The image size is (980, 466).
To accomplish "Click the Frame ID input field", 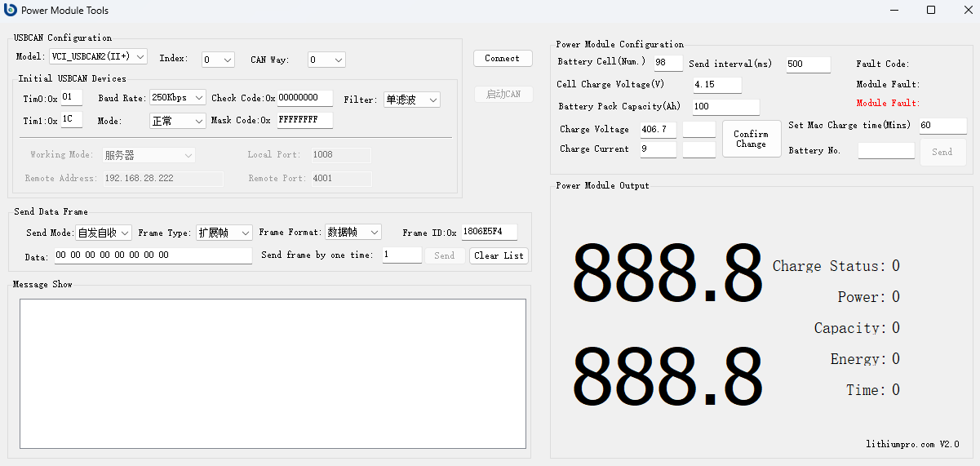I will (x=490, y=232).
